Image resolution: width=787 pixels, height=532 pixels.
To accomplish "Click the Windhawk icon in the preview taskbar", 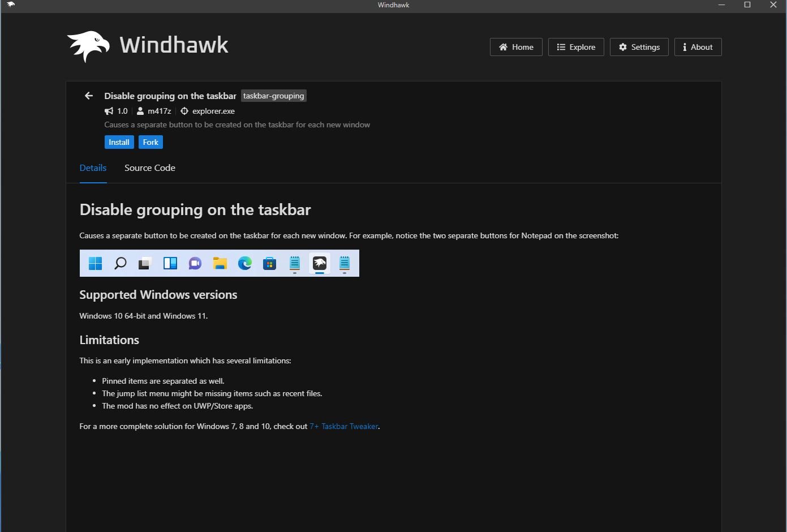I will click(x=320, y=263).
